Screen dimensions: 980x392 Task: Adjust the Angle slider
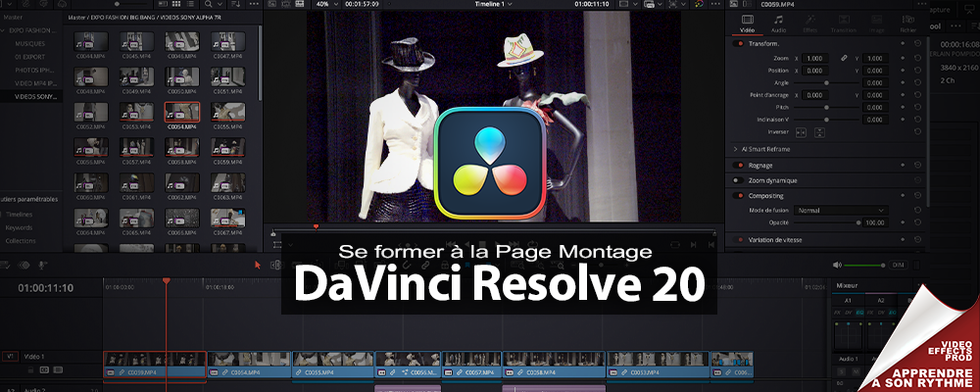(826, 82)
